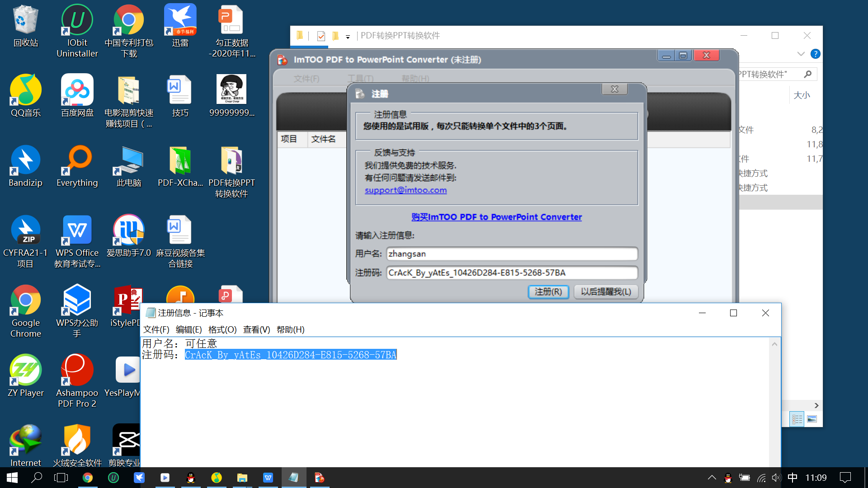Open PDF-XChange desktop icon
This screenshot has width=868, height=488.
(180, 166)
